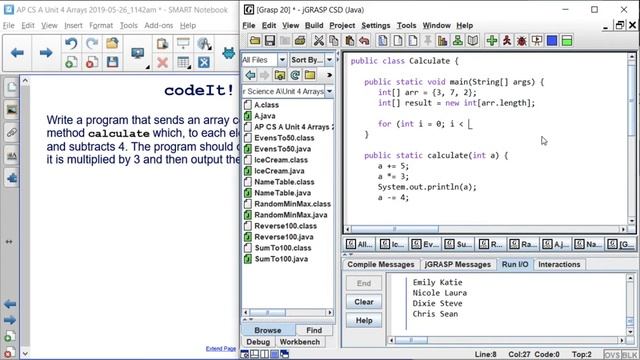Click the file browser refresh icon
The height and width of the screenshot is (360, 640).
pos(295,75)
